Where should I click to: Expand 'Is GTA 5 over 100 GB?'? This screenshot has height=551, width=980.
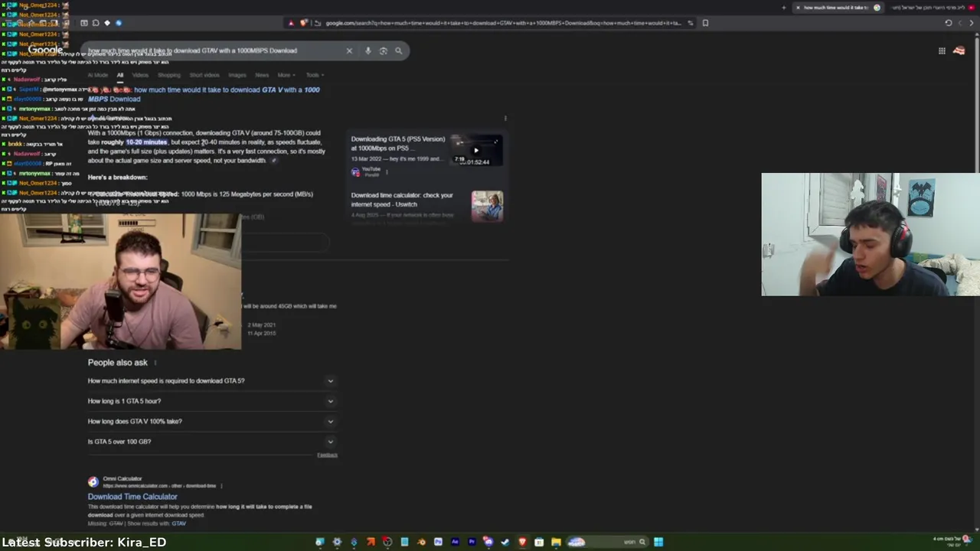(212, 442)
